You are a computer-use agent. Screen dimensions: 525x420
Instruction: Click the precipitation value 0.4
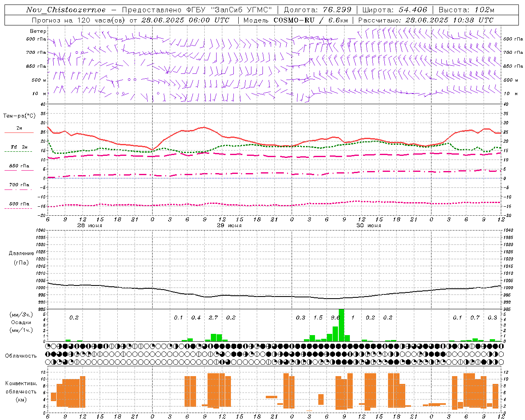pos(196,317)
